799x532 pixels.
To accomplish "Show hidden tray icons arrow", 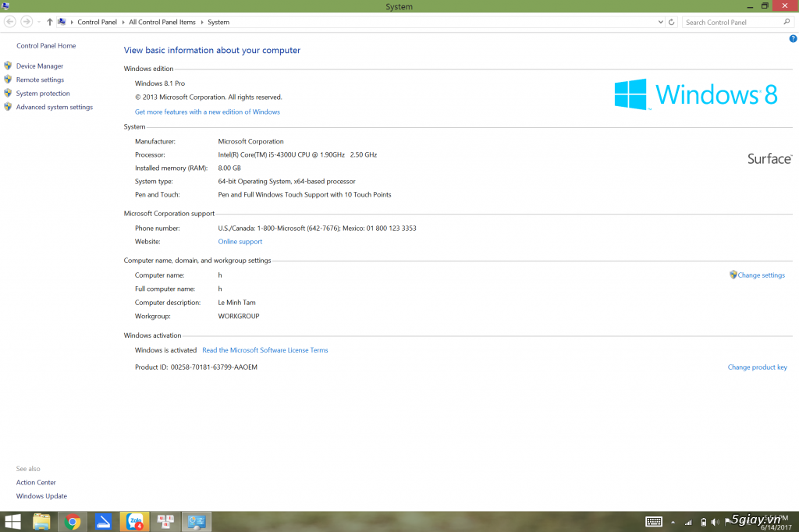I will point(673,523).
